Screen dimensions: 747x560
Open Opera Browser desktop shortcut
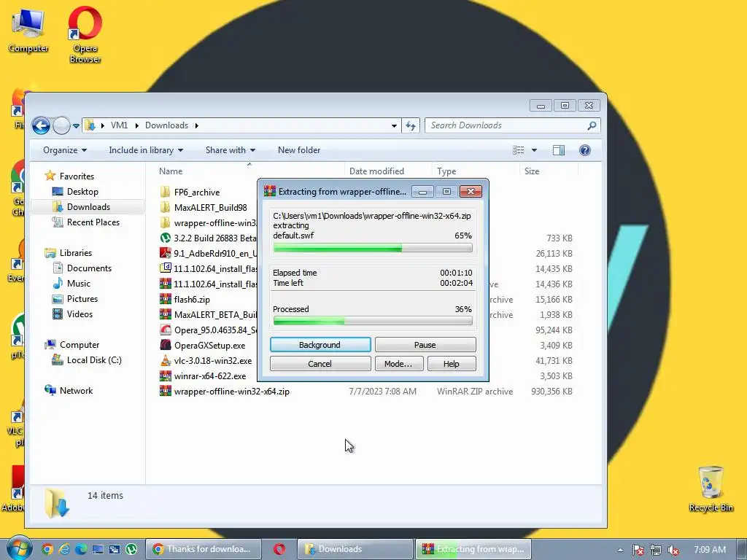click(85, 34)
